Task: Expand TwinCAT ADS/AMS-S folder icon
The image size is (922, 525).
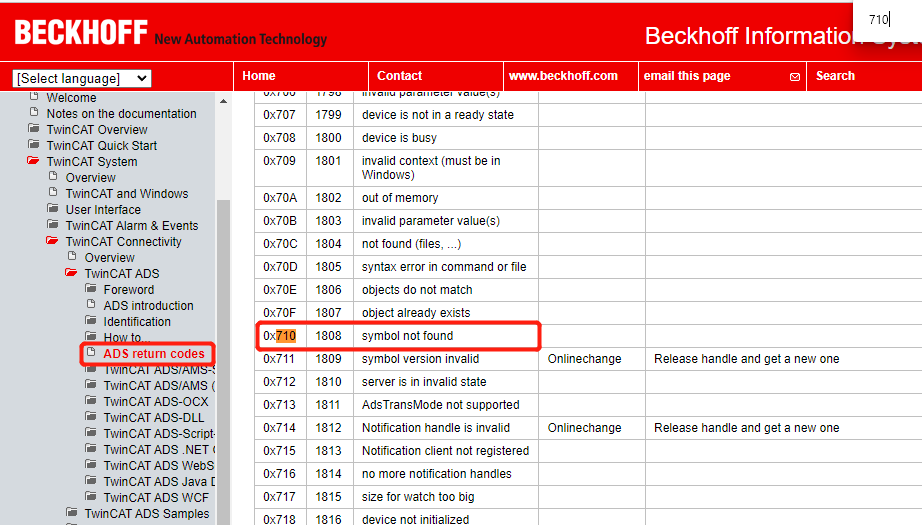Action: coord(91,368)
